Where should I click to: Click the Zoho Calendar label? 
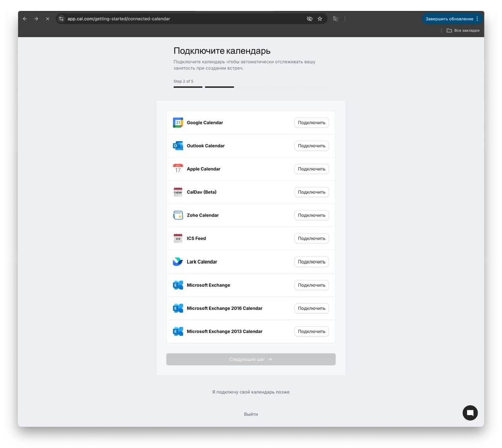click(x=203, y=215)
